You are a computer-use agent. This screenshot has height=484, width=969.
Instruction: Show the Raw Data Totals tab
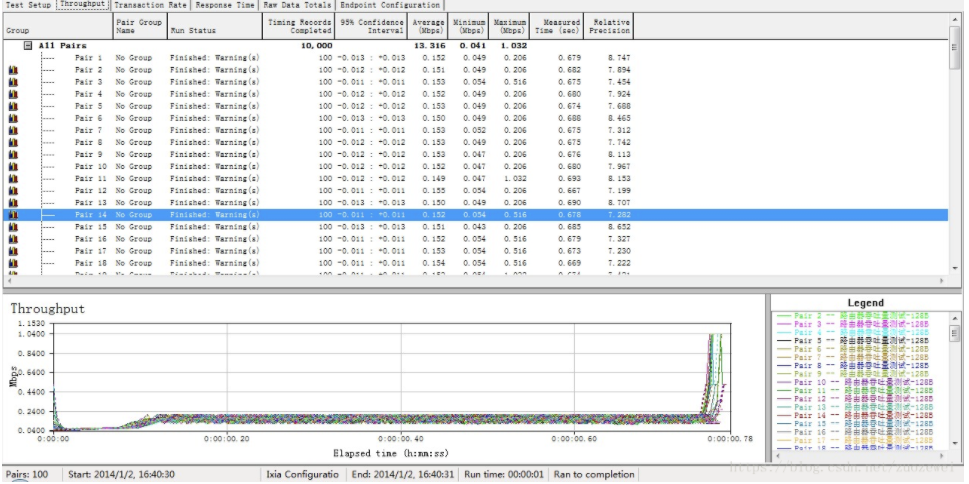pos(297,5)
